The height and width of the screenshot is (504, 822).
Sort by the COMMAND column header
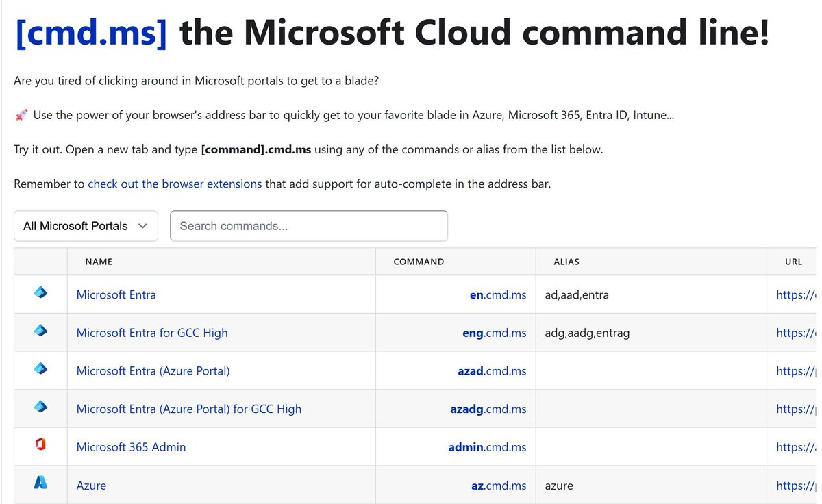419,262
